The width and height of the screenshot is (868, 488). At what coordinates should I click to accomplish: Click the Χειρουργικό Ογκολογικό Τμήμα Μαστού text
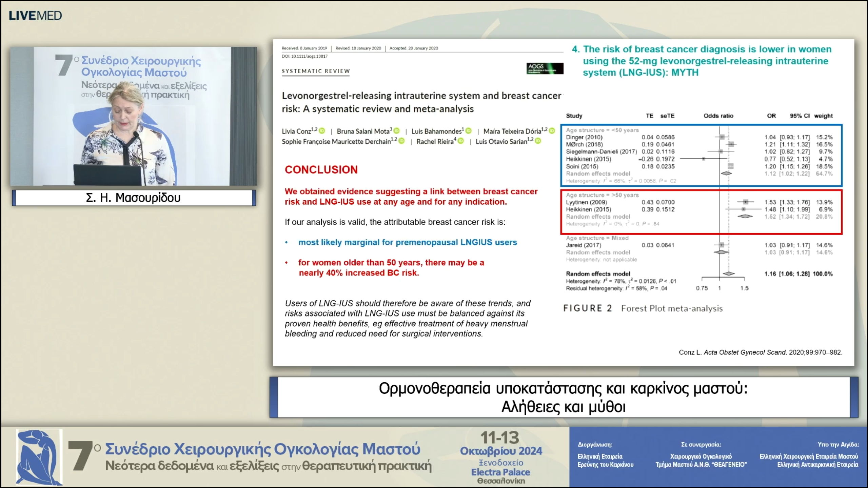coord(701,461)
